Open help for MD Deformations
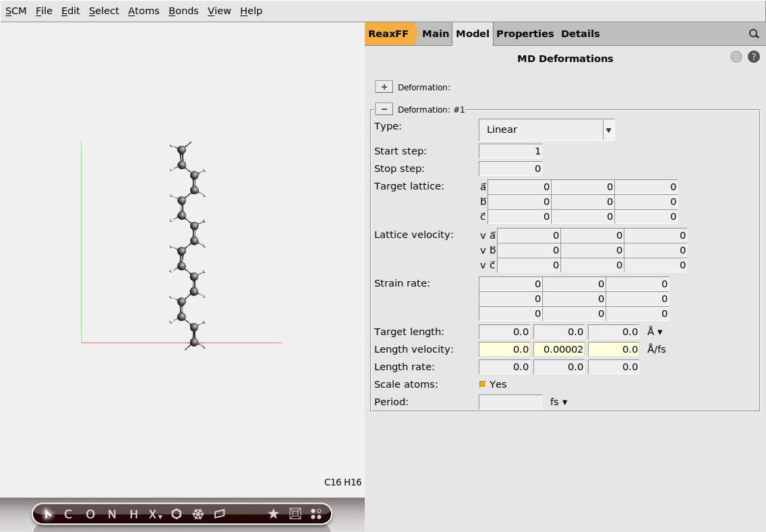 click(754, 57)
